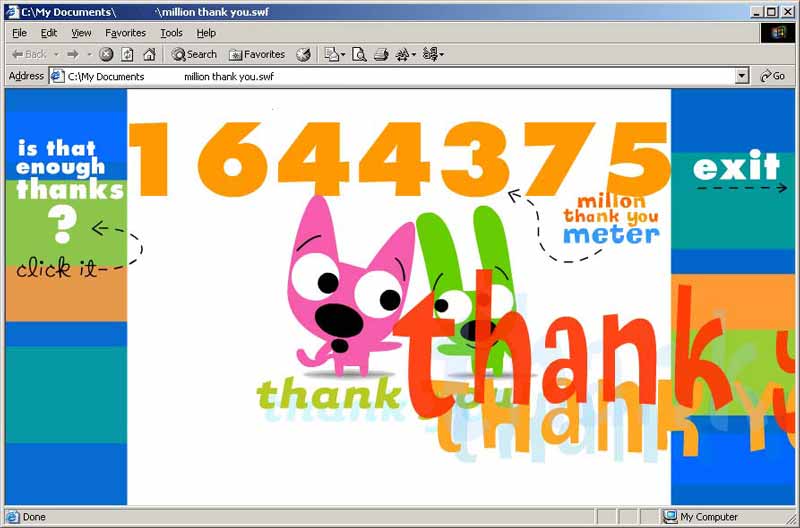The width and height of the screenshot is (800, 528).
Task: Open the Edit menu
Action: click(49, 33)
